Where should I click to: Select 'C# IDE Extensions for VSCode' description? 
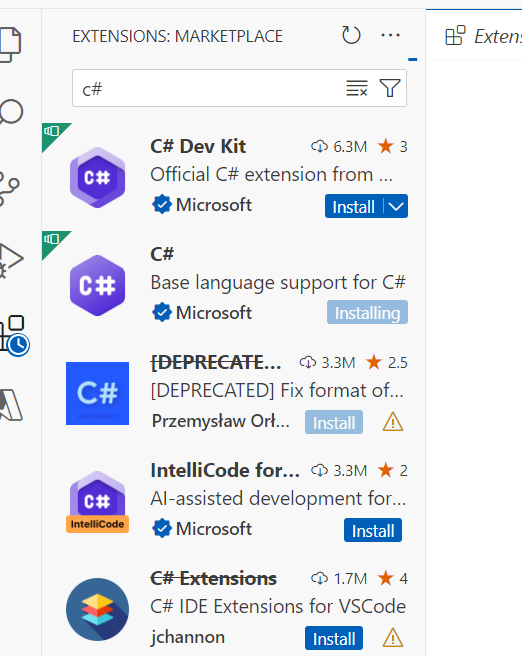coord(278,607)
